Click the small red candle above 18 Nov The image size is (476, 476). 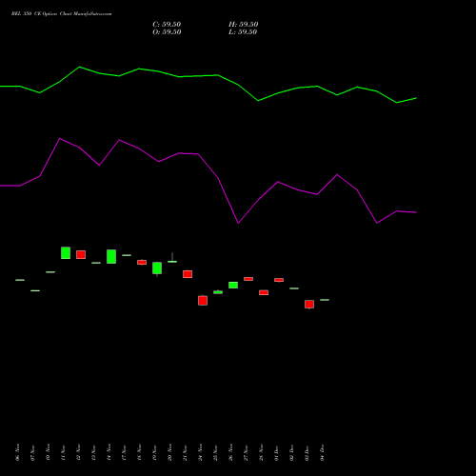[142, 262]
